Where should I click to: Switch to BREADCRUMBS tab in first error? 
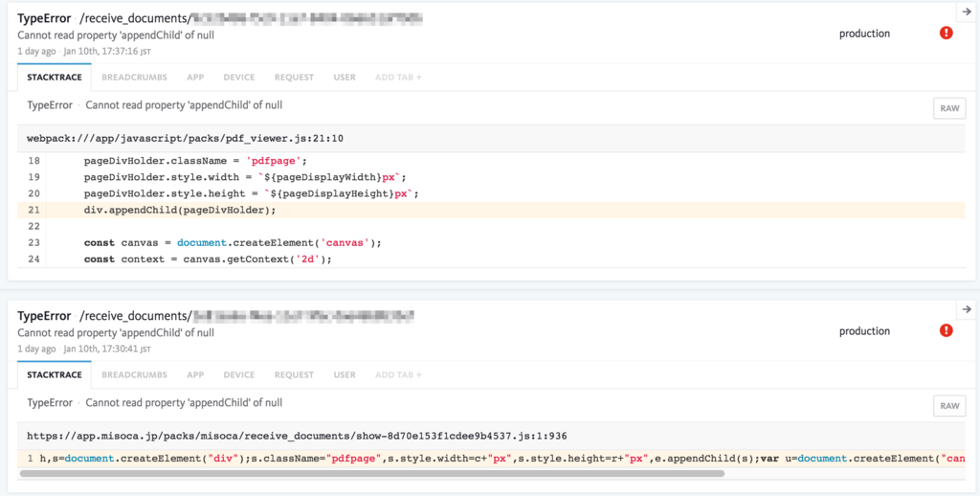point(134,78)
